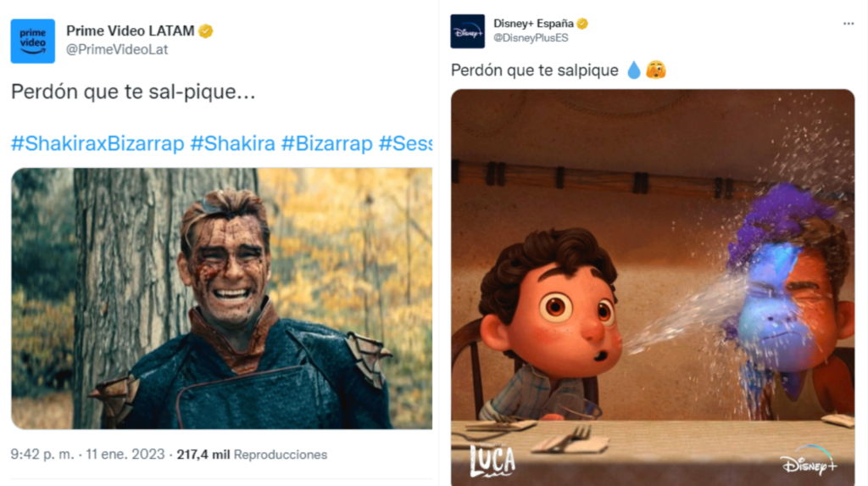Click the Disney+ watermark logo on image
The width and height of the screenshot is (868, 486).
click(809, 461)
